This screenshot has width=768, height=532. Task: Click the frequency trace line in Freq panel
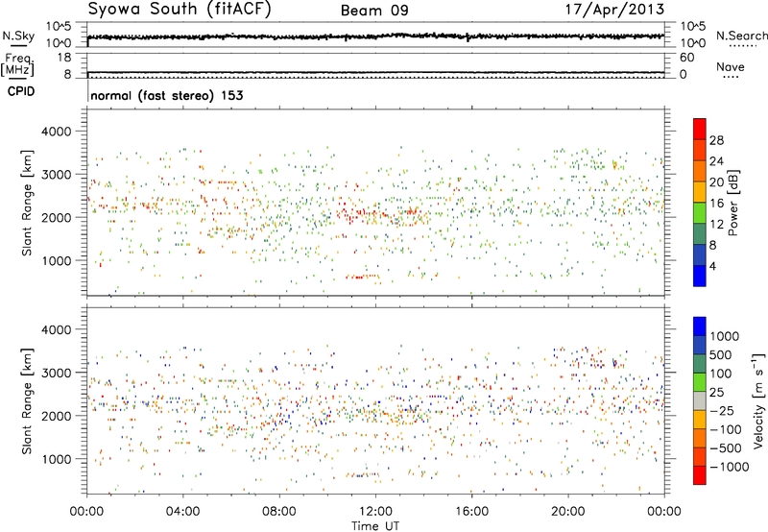(x=375, y=72)
